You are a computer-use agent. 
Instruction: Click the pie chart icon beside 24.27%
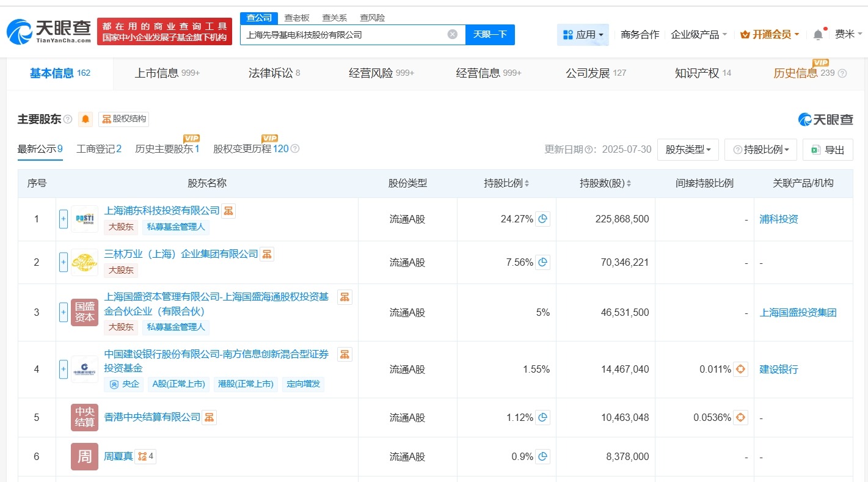[x=542, y=219]
